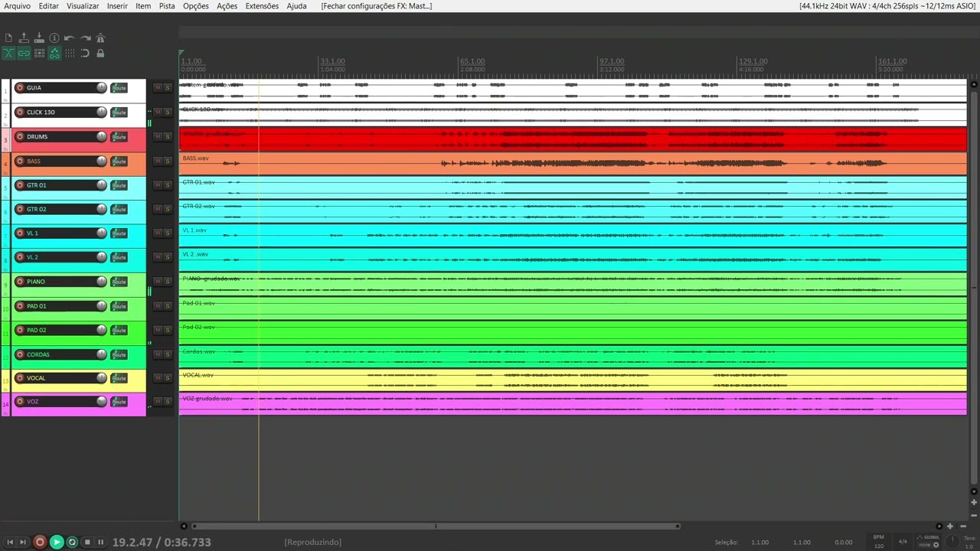The height and width of the screenshot is (551, 980).
Task: Open the time signature 4/4 selector
Action: click(x=903, y=542)
